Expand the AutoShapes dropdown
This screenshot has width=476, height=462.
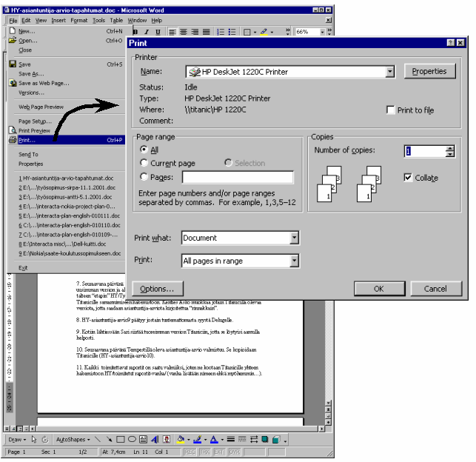[x=73, y=440]
